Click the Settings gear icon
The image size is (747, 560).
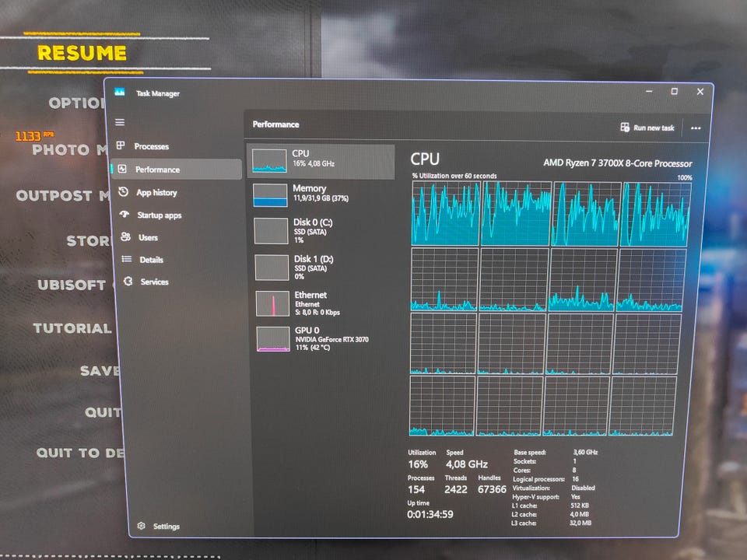click(x=141, y=526)
